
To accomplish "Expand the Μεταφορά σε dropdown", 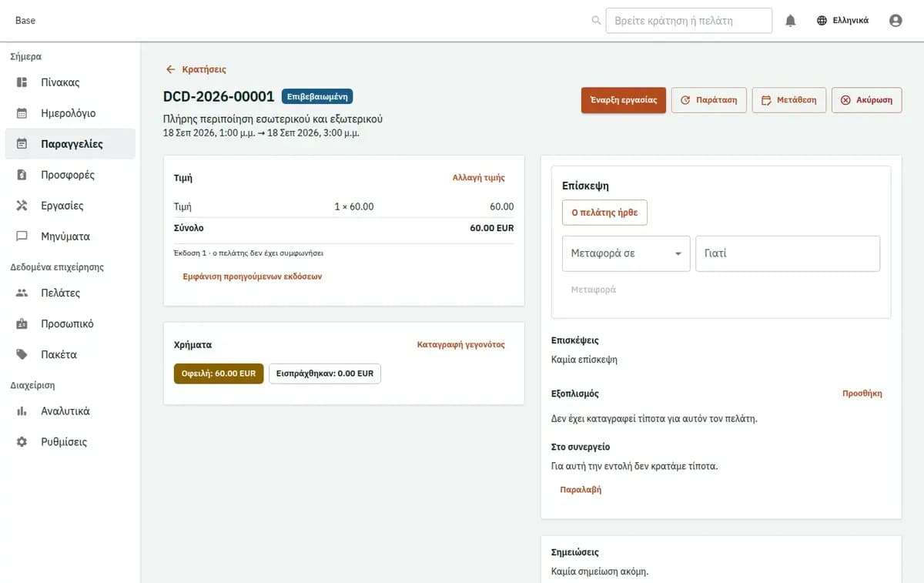I will (626, 253).
